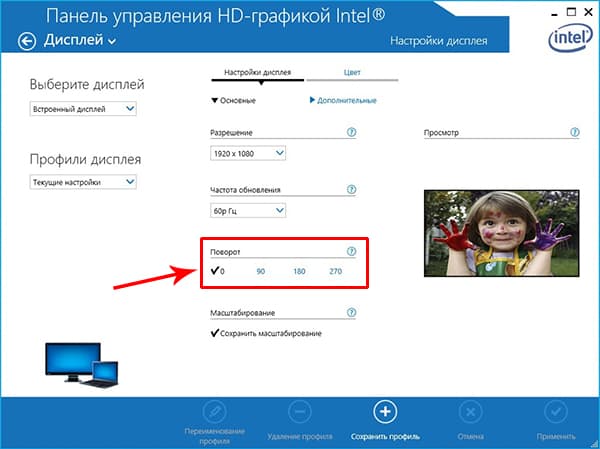Image resolution: width=600 pixels, height=449 pixels.
Task: Click the Сохранить профиль label
Action: pos(385,436)
